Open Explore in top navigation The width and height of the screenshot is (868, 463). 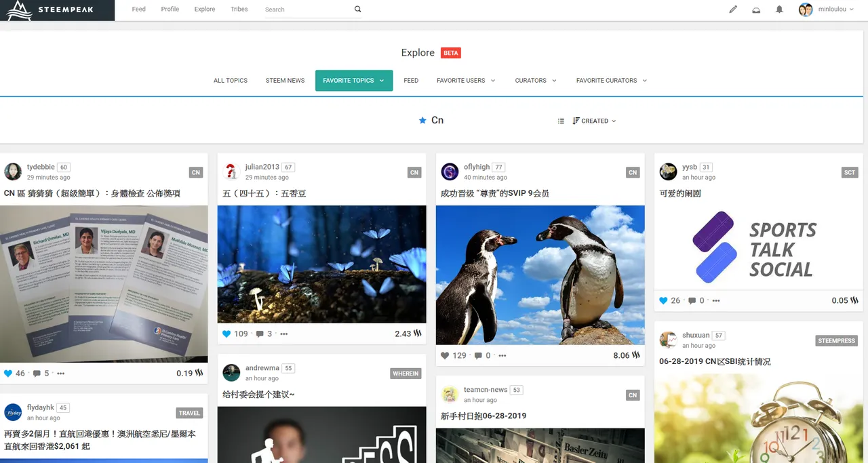pyautogui.click(x=205, y=9)
